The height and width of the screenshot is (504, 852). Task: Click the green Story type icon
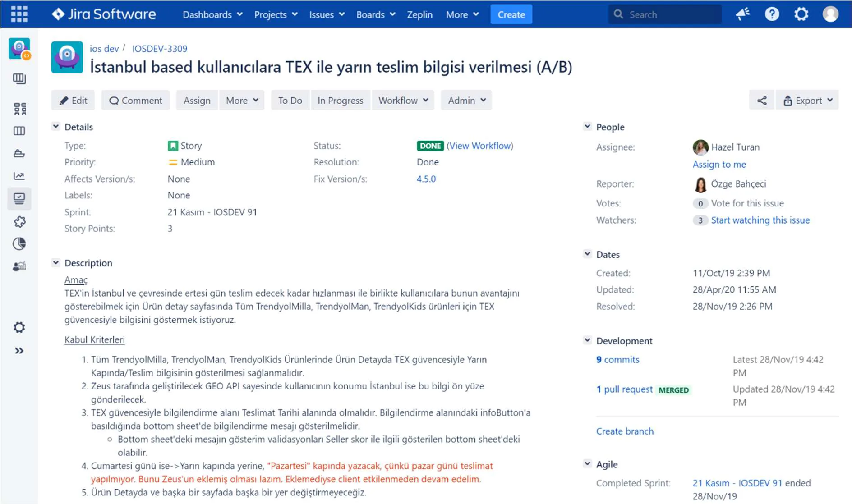172,146
